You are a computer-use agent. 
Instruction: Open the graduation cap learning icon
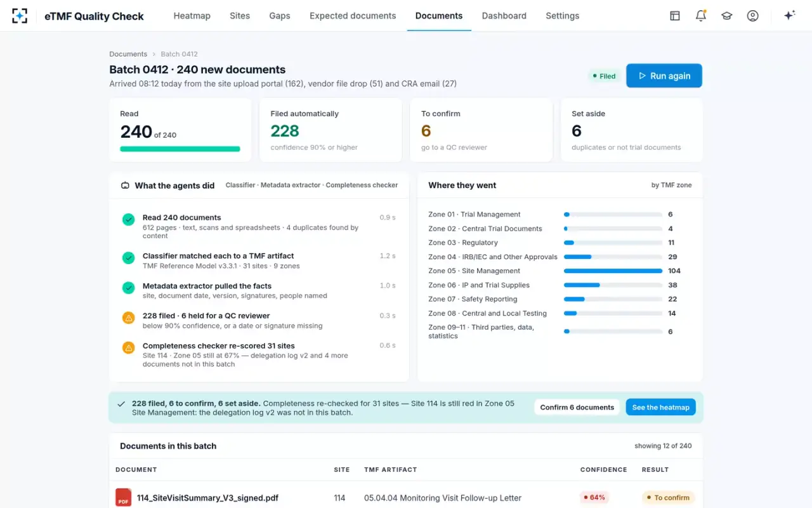[x=727, y=16]
